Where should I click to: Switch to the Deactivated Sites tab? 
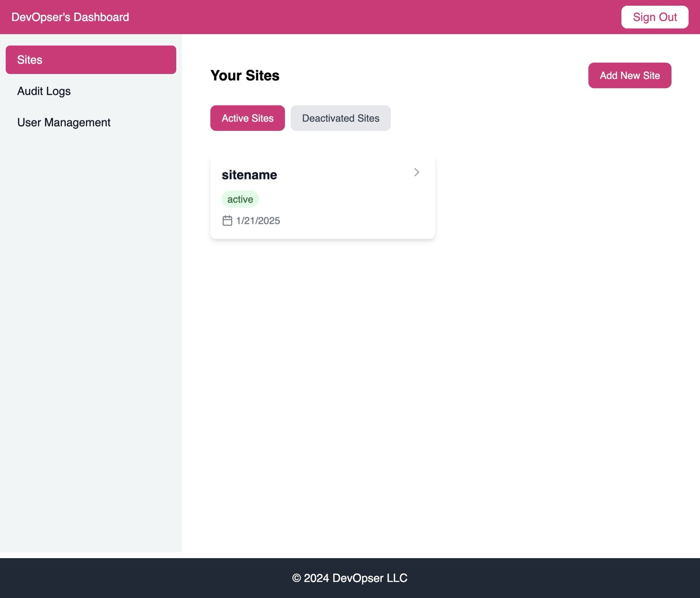340,118
